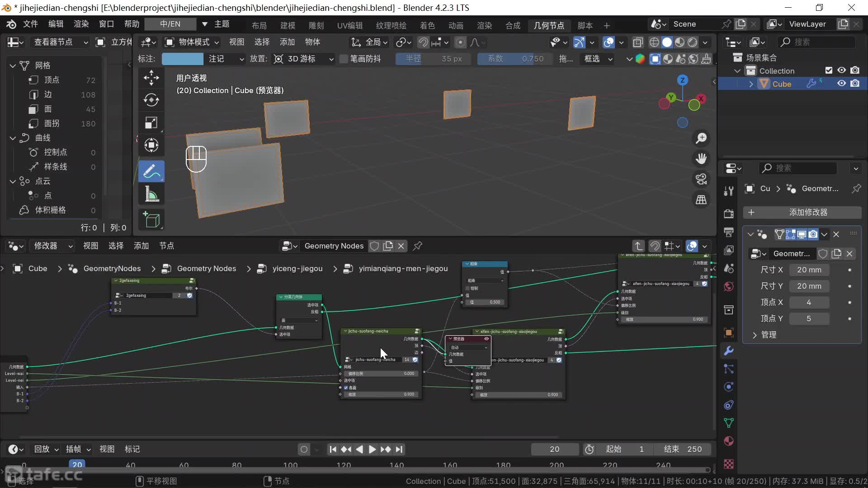Switch to the UV编辑 workspace tab

pyautogui.click(x=349, y=25)
